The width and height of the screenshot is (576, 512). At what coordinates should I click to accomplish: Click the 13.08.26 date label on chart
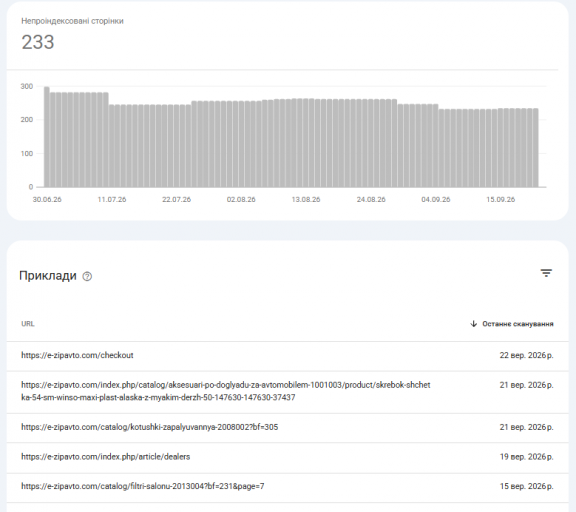[306, 199]
